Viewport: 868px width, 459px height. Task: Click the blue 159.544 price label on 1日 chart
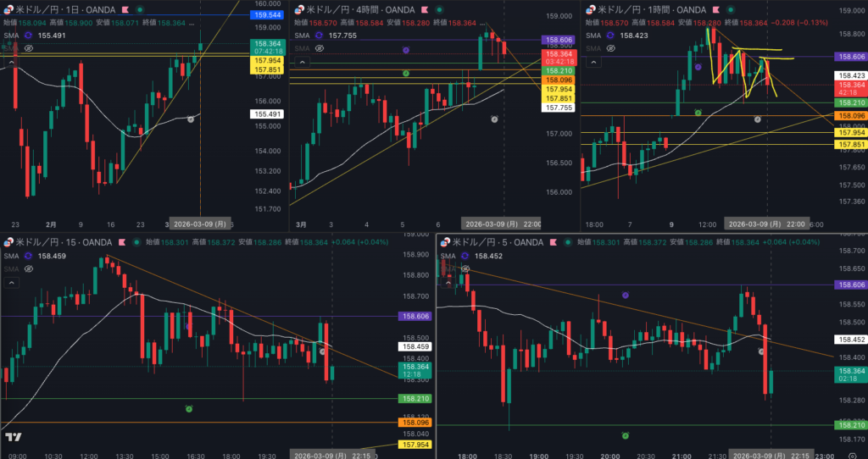[266, 15]
